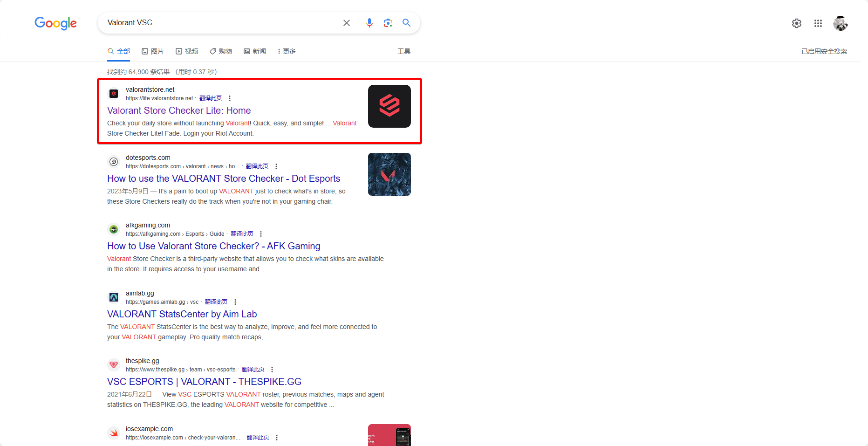Open options menu for dotesports.com result
Image resolution: width=868 pixels, height=446 pixels.
click(276, 166)
